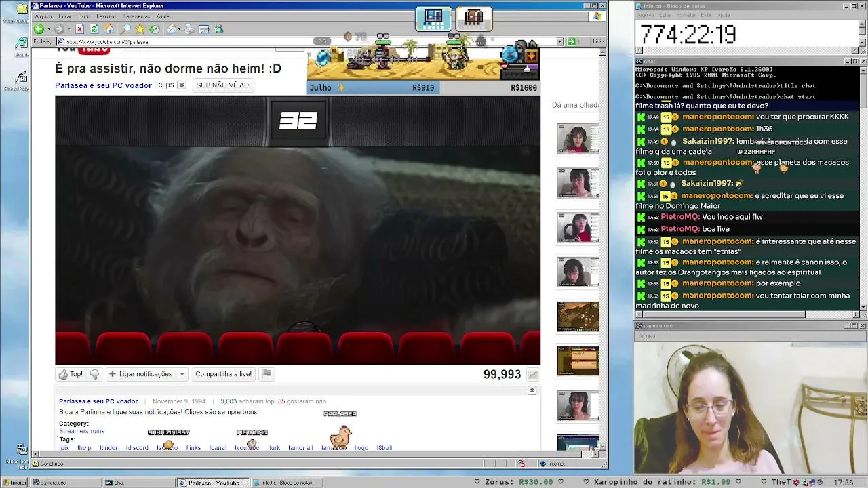Flag the video with the flag icon

tap(267, 373)
